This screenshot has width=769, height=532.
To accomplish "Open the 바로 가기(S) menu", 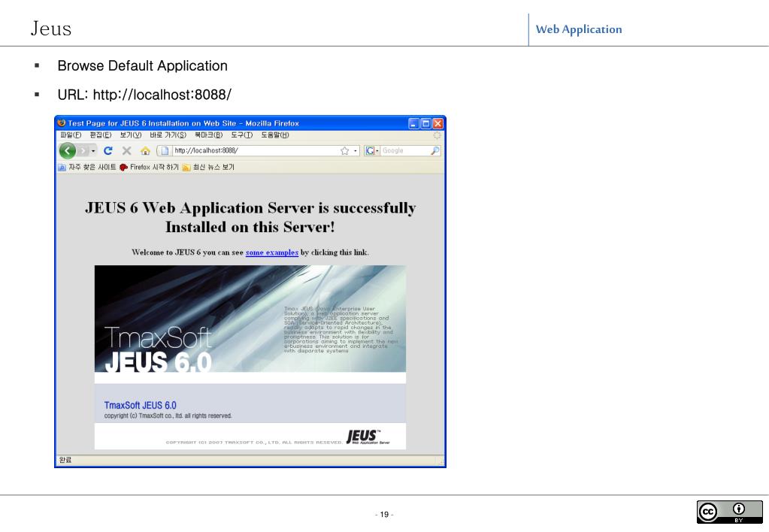I will [x=168, y=135].
